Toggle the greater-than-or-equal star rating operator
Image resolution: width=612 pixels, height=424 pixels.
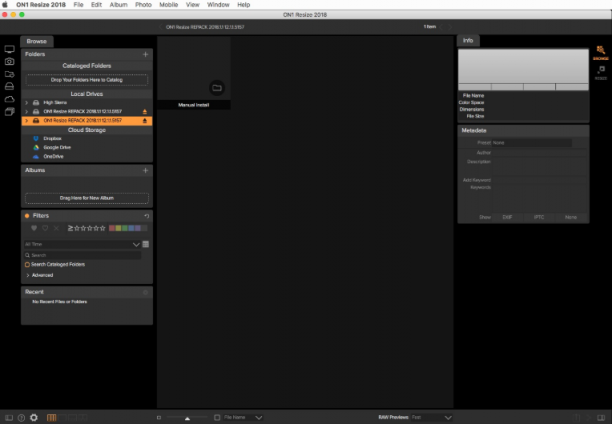tap(70, 228)
